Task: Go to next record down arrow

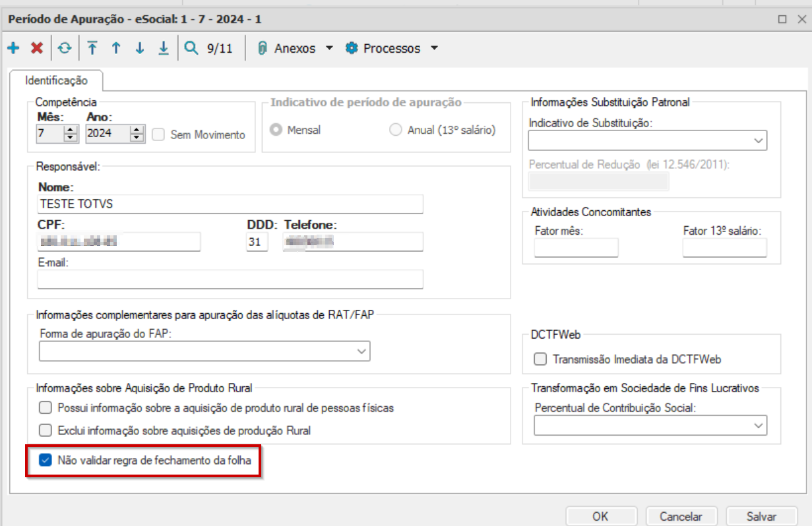Action: (x=139, y=48)
